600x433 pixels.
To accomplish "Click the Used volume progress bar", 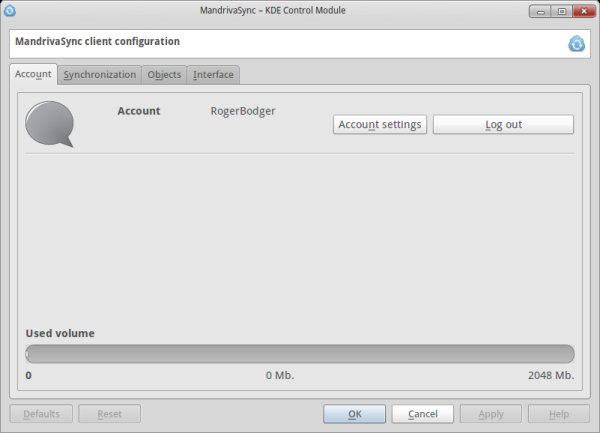I will [300, 354].
